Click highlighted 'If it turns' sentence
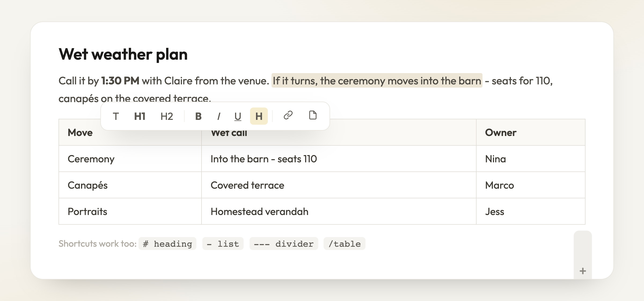This screenshot has width=644, height=301. coord(377,81)
